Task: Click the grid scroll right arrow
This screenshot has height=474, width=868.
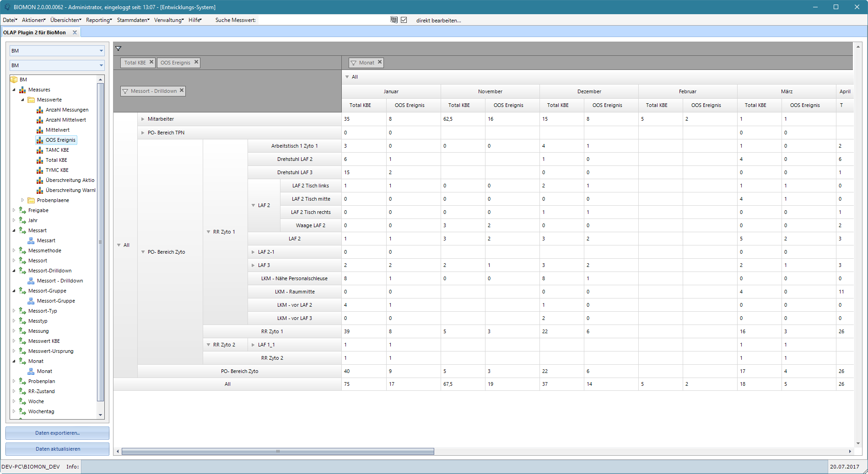Action: click(x=850, y=452)
